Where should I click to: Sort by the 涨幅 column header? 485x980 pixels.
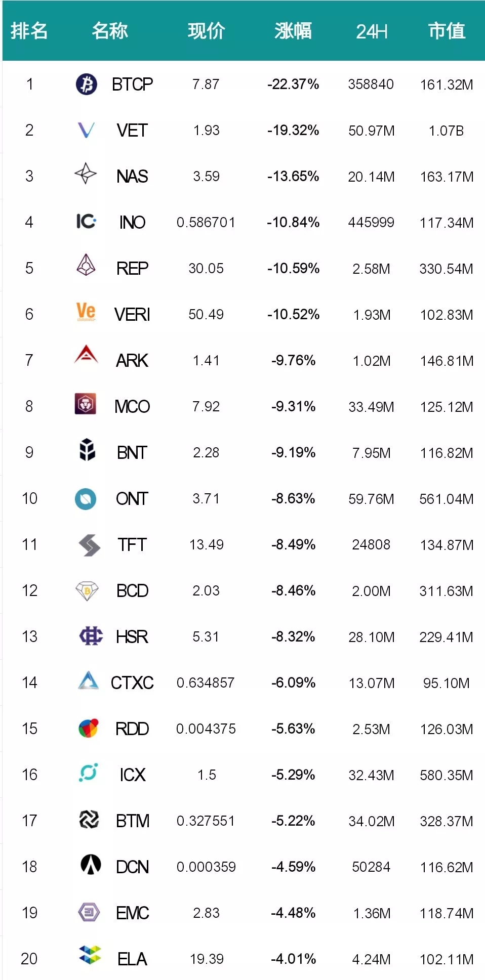[x=293, y=31]
